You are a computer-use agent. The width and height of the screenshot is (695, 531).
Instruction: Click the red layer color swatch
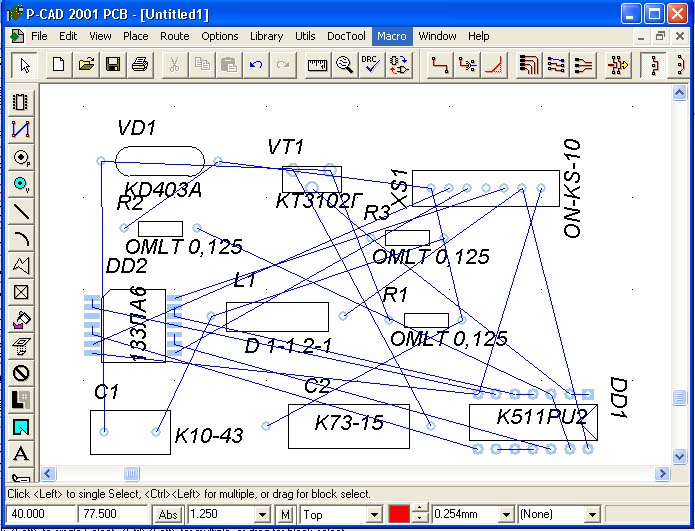pyautogui.click(x=399, y=515)
